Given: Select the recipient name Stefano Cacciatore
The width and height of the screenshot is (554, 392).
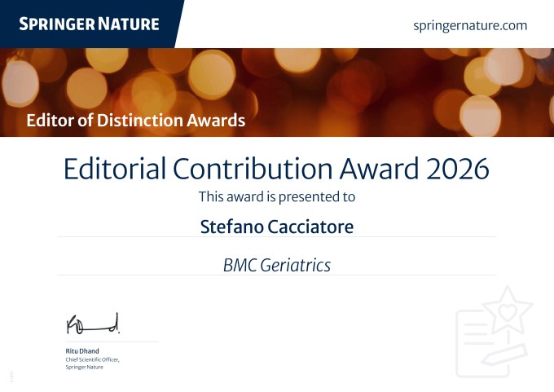Looking at the screenshot, I should [277, 227].
